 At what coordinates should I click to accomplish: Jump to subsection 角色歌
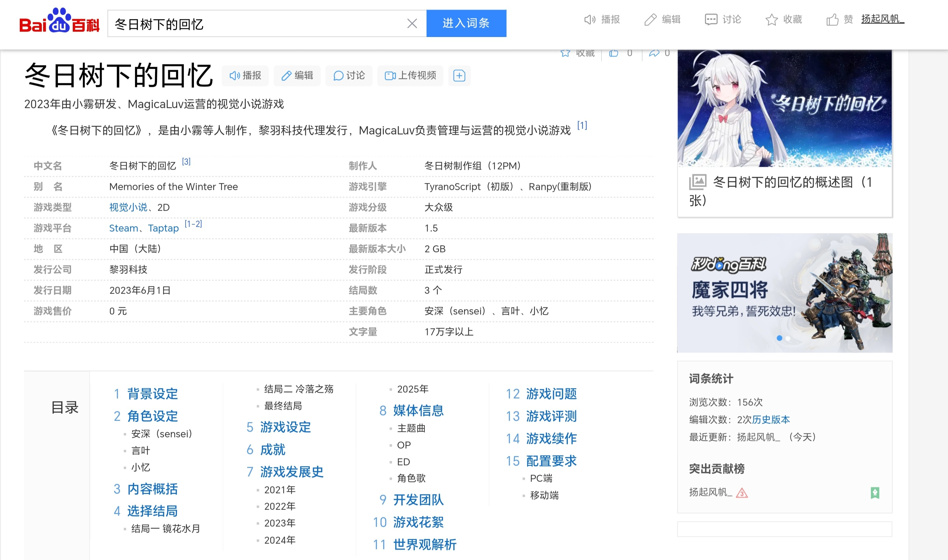tap(411, 478)
